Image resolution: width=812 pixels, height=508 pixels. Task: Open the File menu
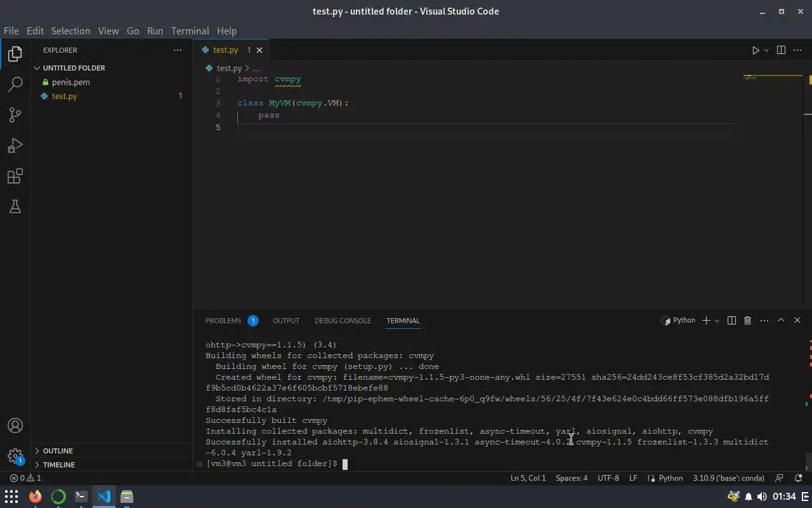[x=11, y=30]
